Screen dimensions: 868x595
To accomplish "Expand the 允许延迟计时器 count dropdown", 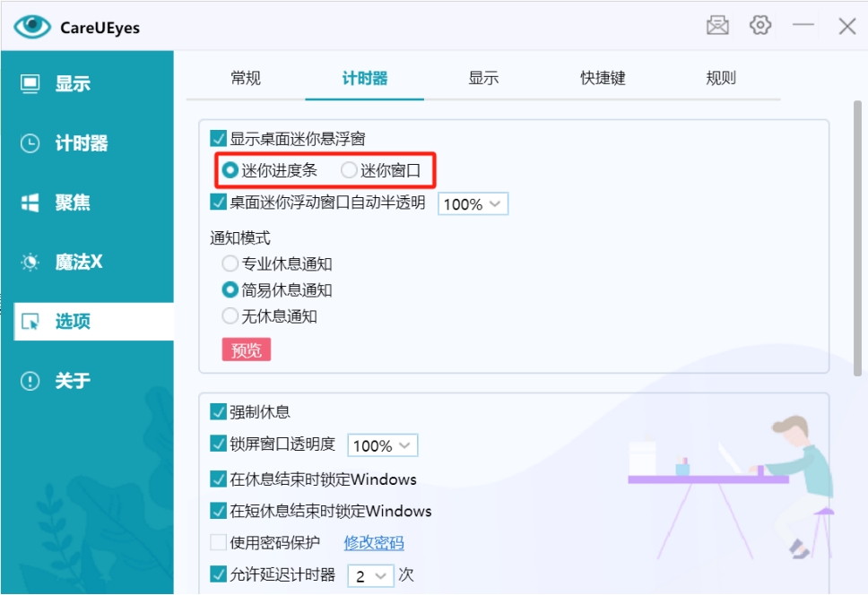I will click(x=370, y=576).
